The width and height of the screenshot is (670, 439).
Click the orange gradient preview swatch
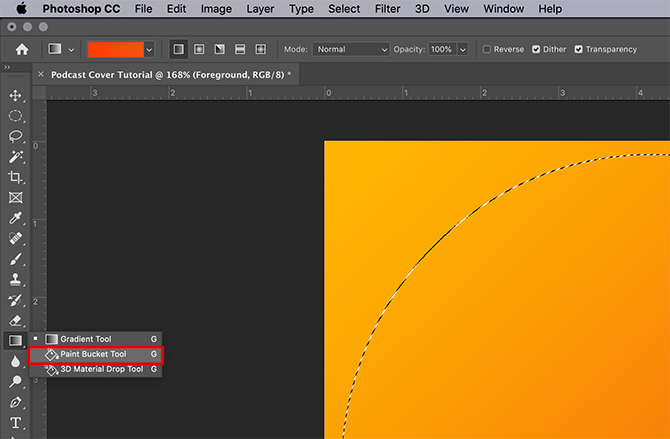(x=115, y=49)
